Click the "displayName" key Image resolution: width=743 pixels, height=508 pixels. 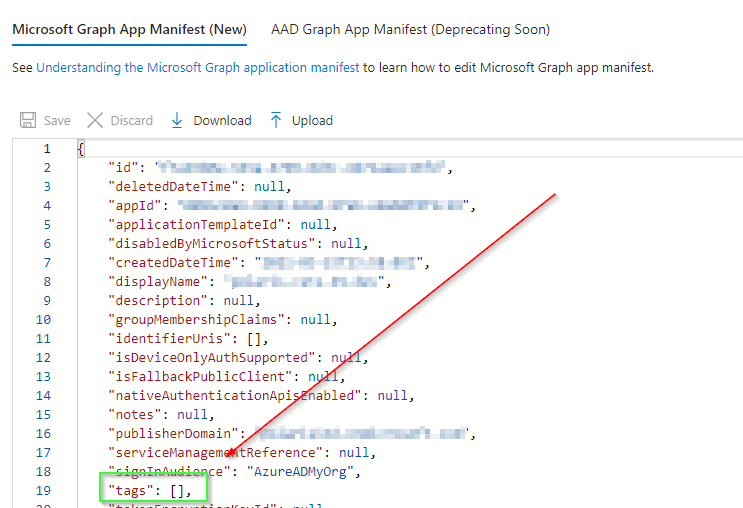(158, 281)
